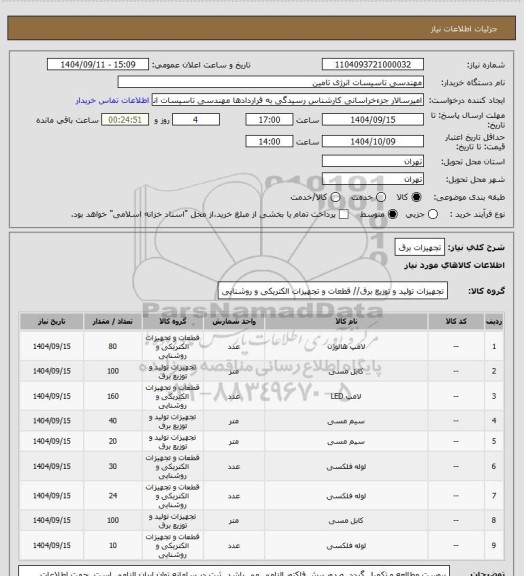Image resolution: width=524 pixels, height=576 pixels.
Task: Click the remaining time countdown 00:24:51
Action: (125, 120)
